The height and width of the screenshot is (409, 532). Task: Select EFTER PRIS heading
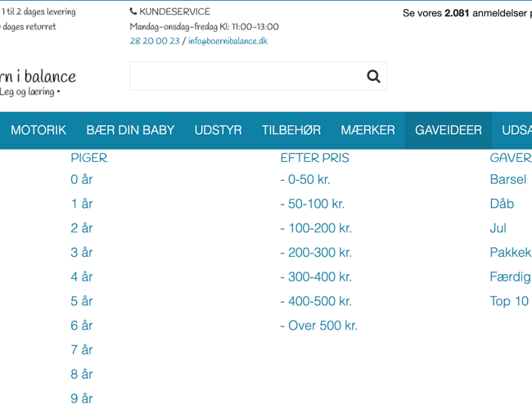tap(314, 158)
